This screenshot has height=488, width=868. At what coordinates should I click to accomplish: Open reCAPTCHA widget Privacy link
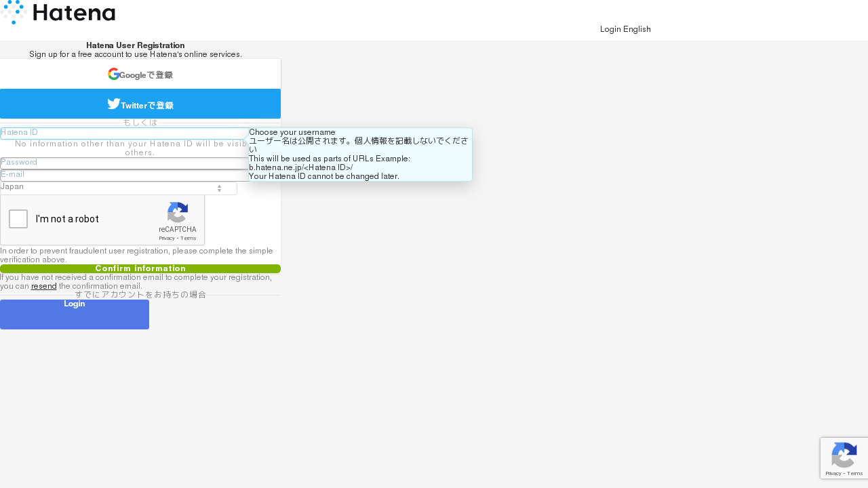click(x=167, y=238)
